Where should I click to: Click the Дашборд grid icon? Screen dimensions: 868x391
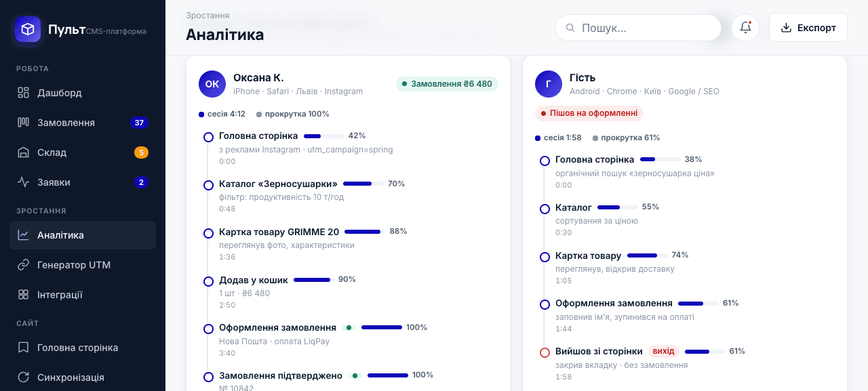[24, 93]
